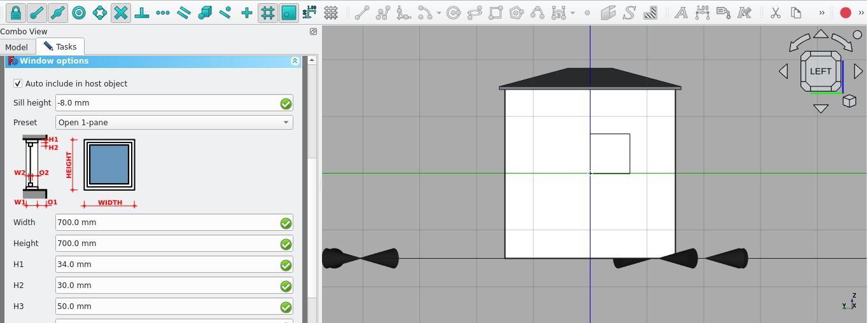Open the B-spline tool dropdown arrow
This screenshot has height=323, width=868.
coord(572,13)
